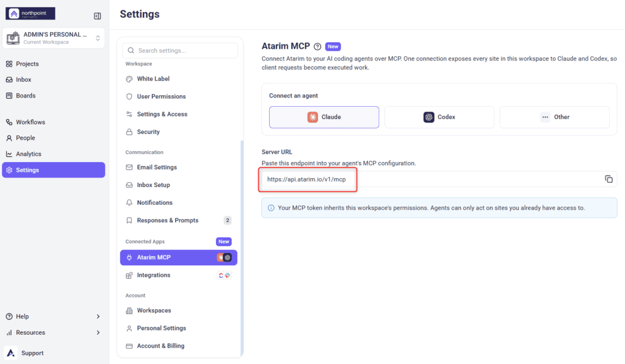This screenshot has width=625, height=364.
Task: Select Other agent option
Action: click(x=554, y=117)
